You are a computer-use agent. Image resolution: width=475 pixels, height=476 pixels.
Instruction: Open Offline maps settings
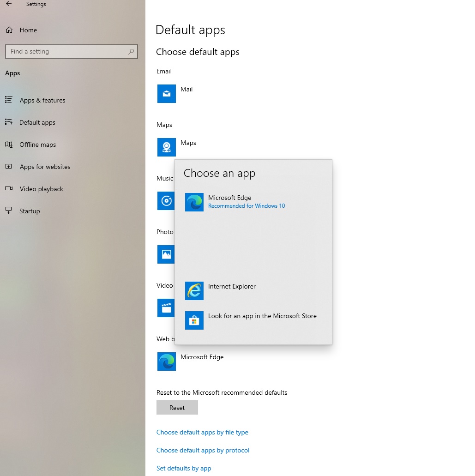(x=38, y=145)
